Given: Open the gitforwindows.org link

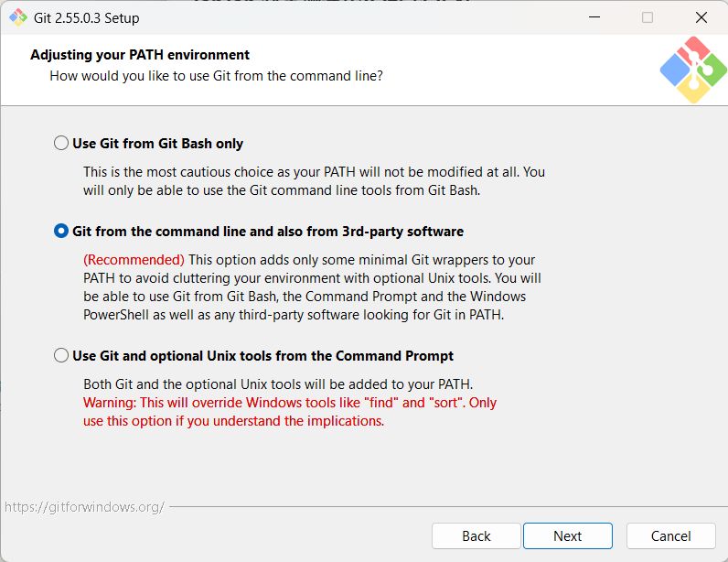Looking at the screenshot, I should (x=84, y=507).
